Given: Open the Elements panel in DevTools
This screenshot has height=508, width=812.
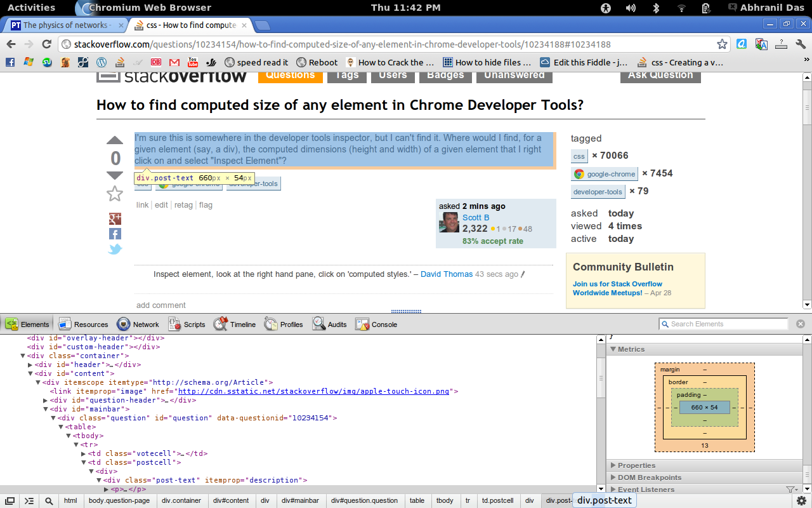Looking at the screenshot, I should (x=27, y=324).
